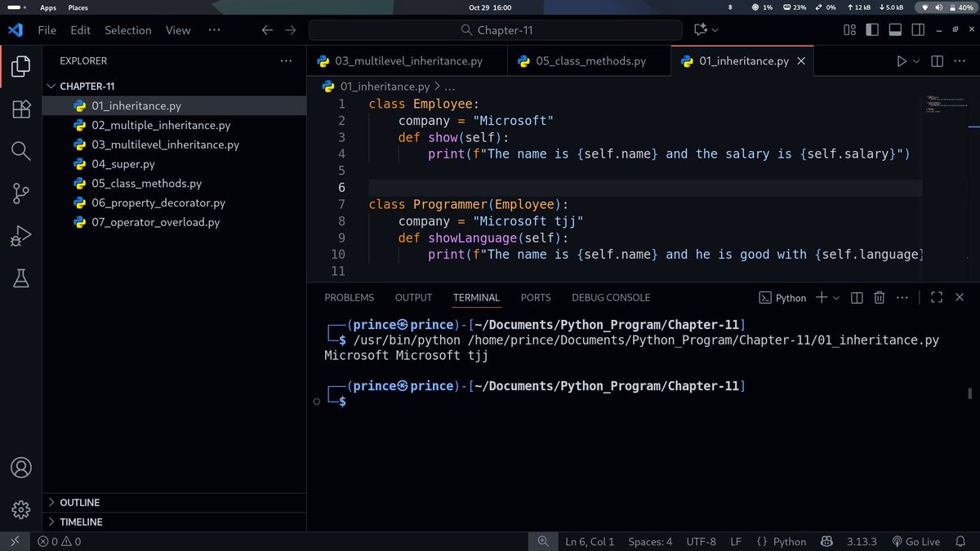Click the zoom magnifier in status bar
Viewport: 980px width, 551px height.
(x=543, y=541)
